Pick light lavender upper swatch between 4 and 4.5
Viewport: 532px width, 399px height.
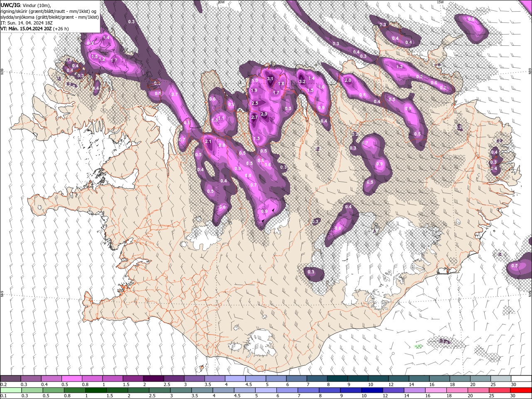coord(235,379)
